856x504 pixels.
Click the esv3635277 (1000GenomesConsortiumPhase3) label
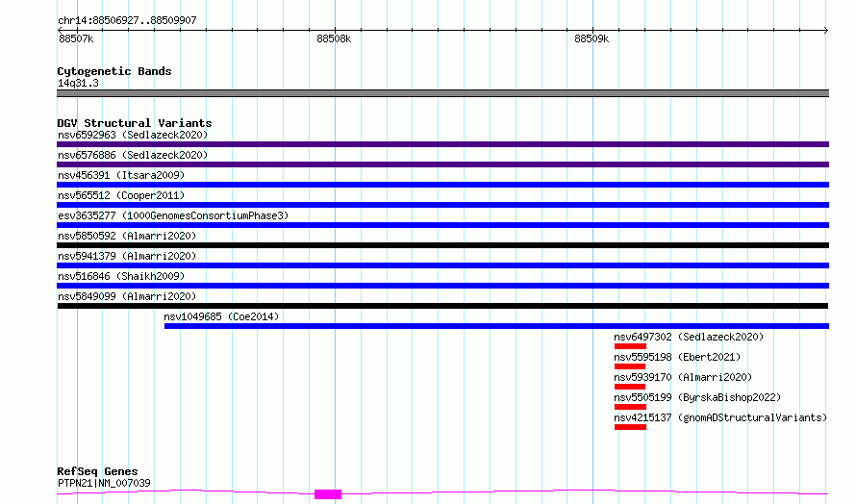[x=173, y=215]
